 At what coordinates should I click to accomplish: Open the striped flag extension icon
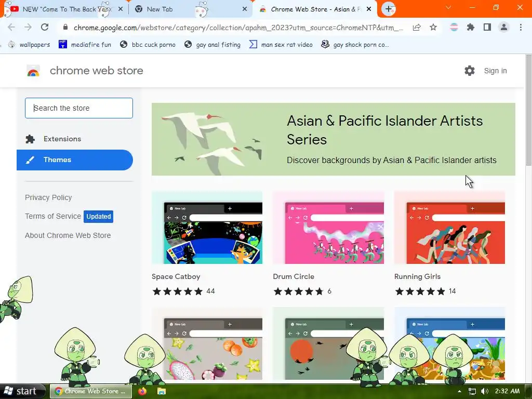[454, 28]
